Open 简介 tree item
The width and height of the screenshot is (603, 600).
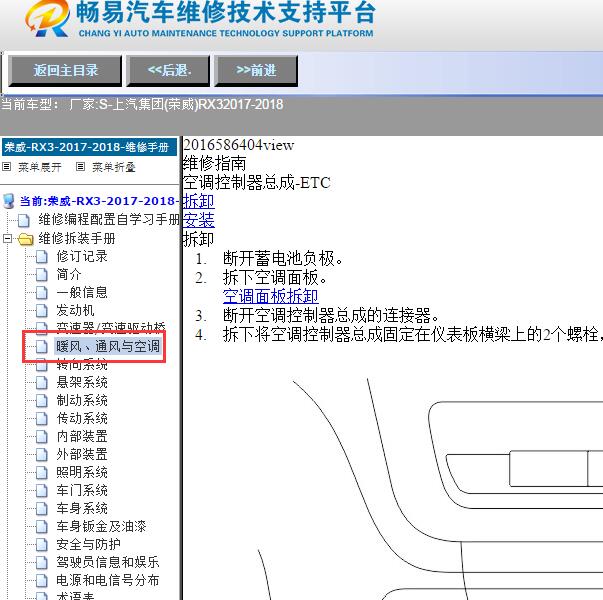point(69,274)
